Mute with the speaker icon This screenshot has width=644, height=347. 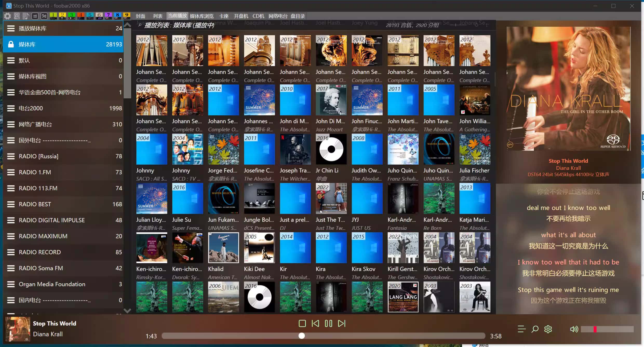point(574,329)
